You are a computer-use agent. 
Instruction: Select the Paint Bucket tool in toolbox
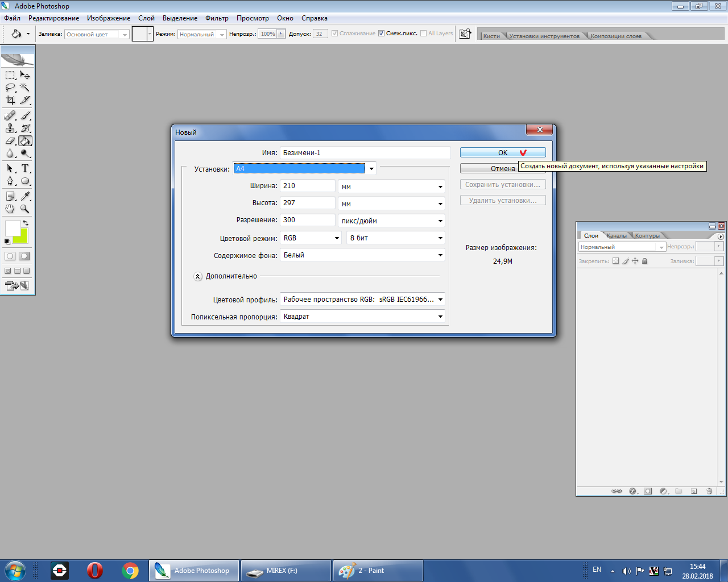click(x=25, y=141)
